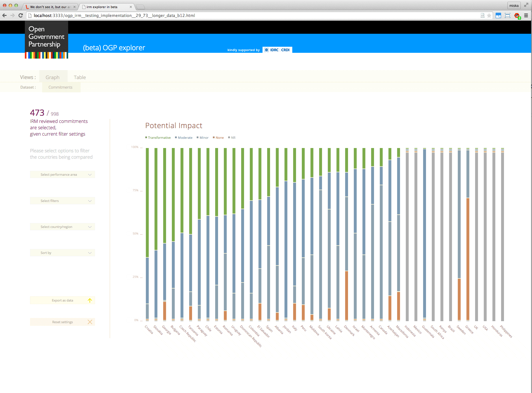Viewport: 532px width, 393px height.
Task: Open the Sort by dropdown
Action: click(62, 253)
